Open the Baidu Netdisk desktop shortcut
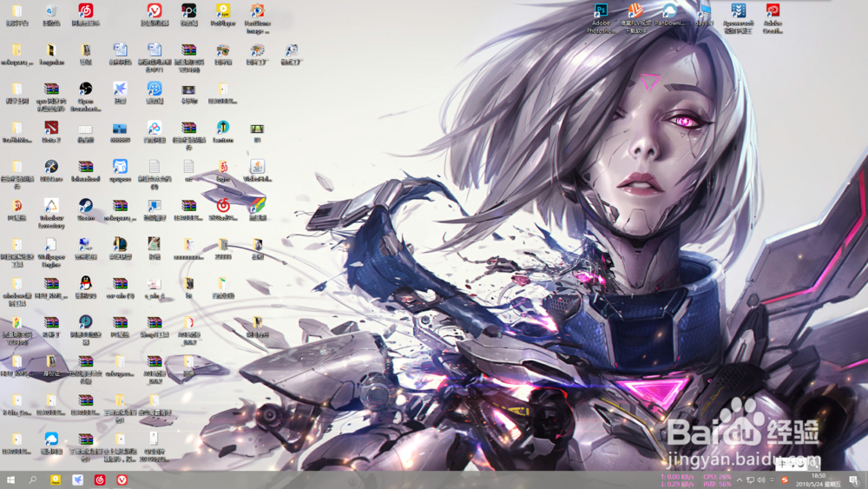 point(155,132)
